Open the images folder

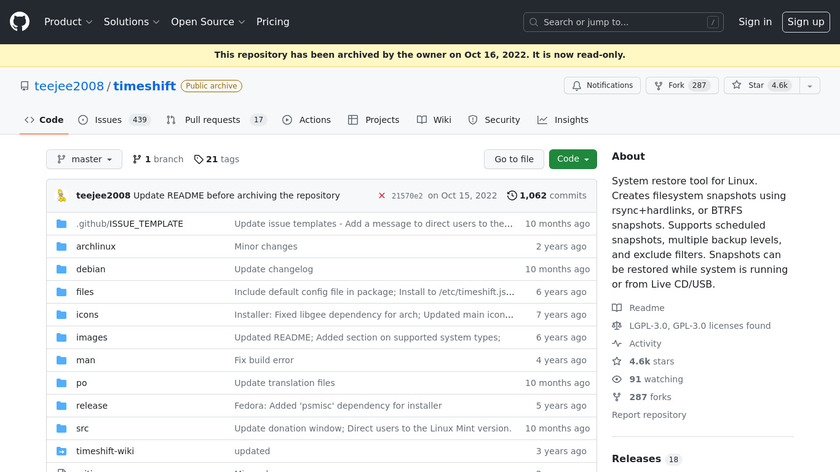(x=92, y=338)
